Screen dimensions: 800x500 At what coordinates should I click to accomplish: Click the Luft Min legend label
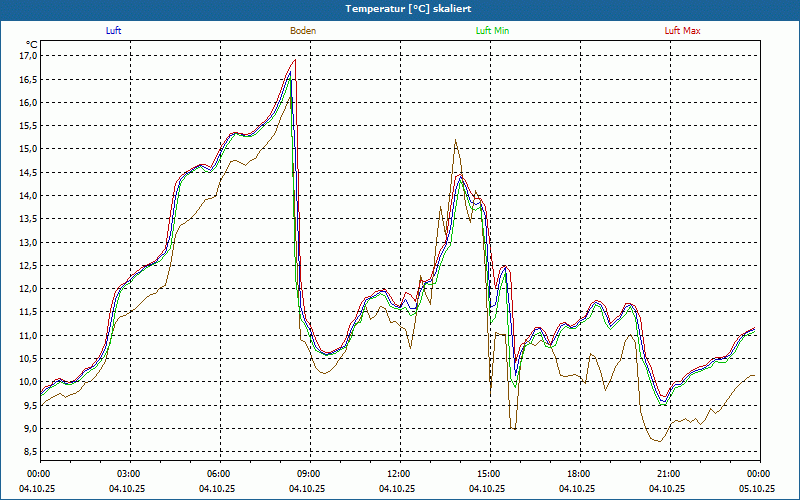click(x=492, y=31)
